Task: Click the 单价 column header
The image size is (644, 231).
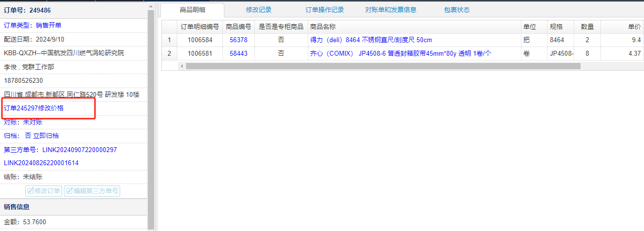Action: coord(622,27)
